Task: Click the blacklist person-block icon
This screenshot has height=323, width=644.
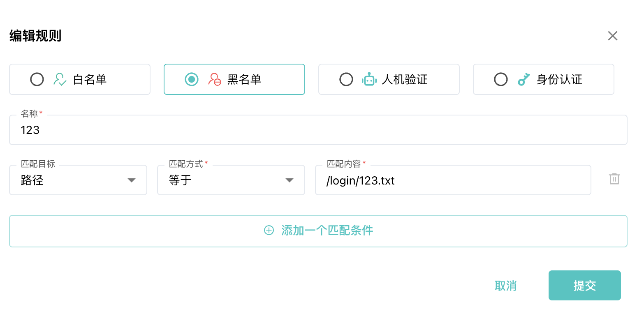Action: pyautogui.click(x=215, y=79)
